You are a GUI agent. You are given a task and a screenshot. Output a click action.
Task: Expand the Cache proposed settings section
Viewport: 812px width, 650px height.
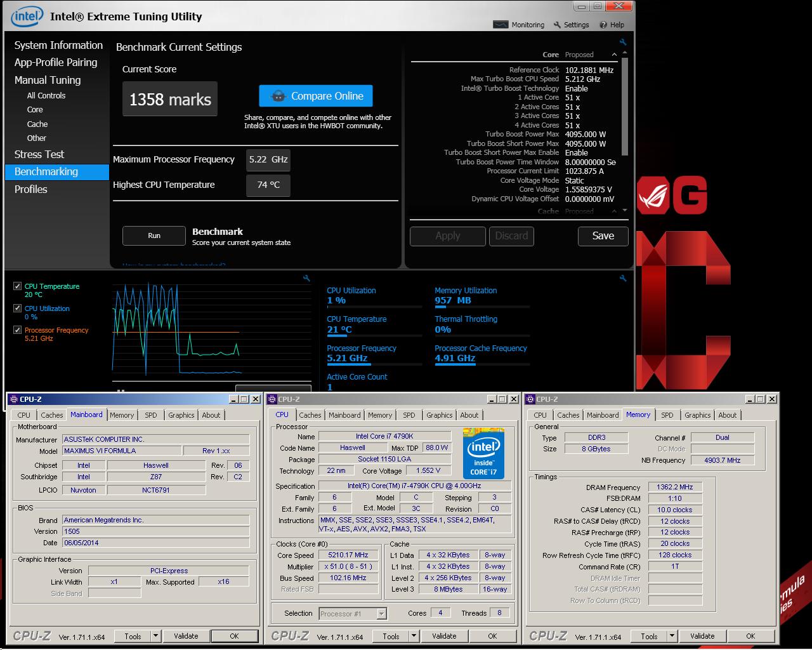(x=614, y=211)
